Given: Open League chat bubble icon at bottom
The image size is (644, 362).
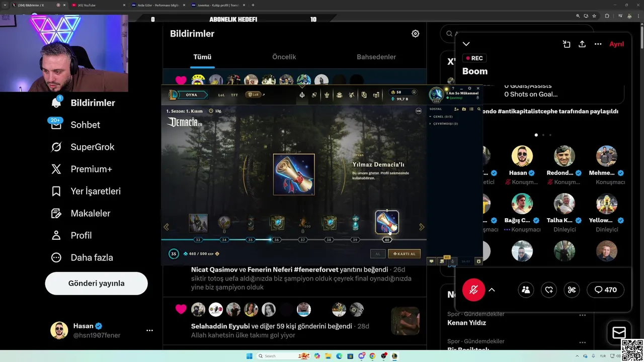Looking at the screenshot, I should (x=431, y=261).
